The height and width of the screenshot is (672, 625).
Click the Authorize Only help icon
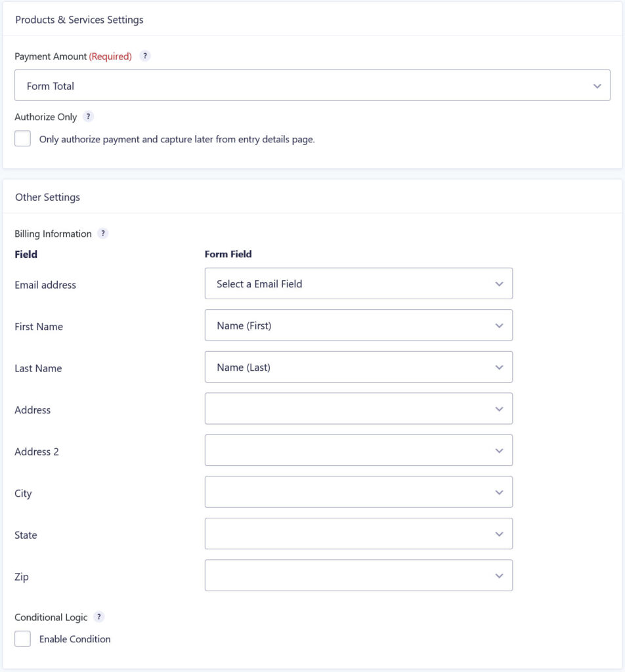(89, 116)
